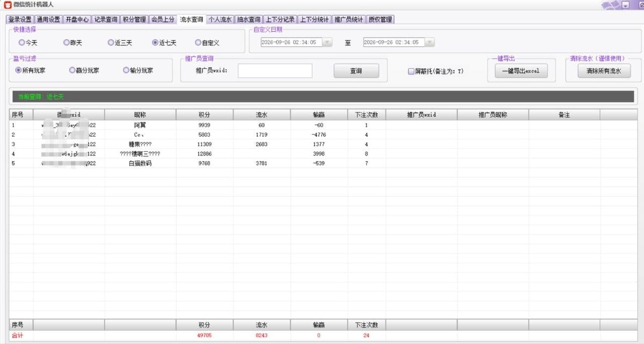Click the total 流水 value 8243
This screenshot has height=344, width=644.
point(261,335)
